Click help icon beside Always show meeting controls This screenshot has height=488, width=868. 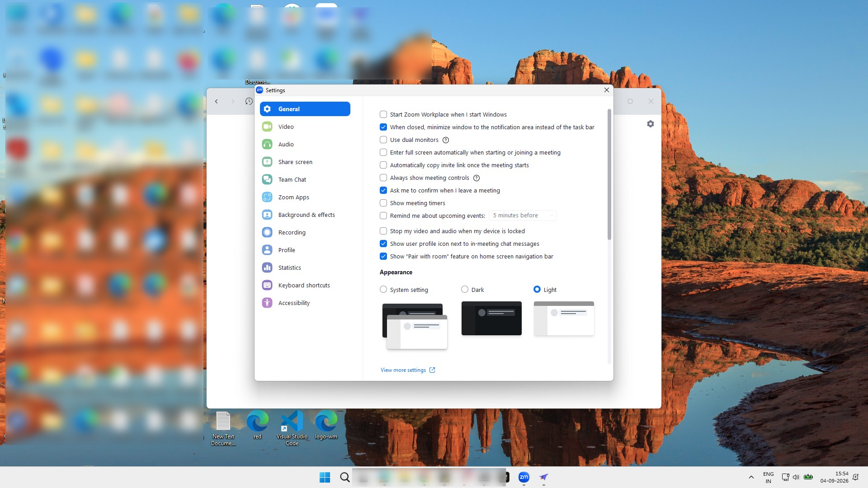click(476, 178)
